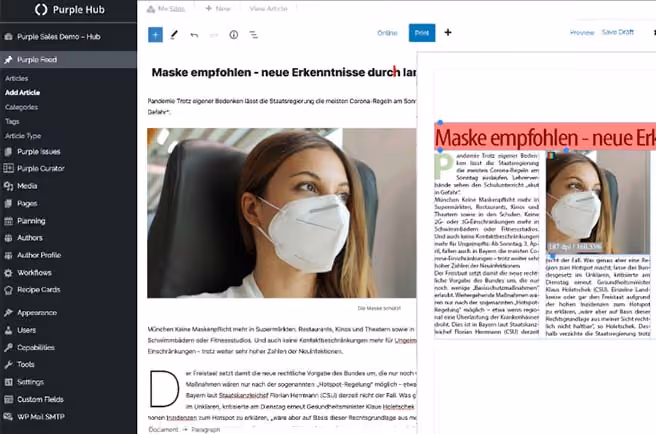Switch to the Online tab

tap(387, 33)
